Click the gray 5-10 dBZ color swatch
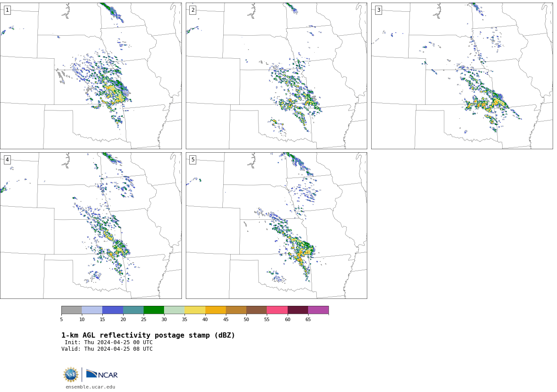Viewport: 557px width, 392px height. tap(71, 310)
